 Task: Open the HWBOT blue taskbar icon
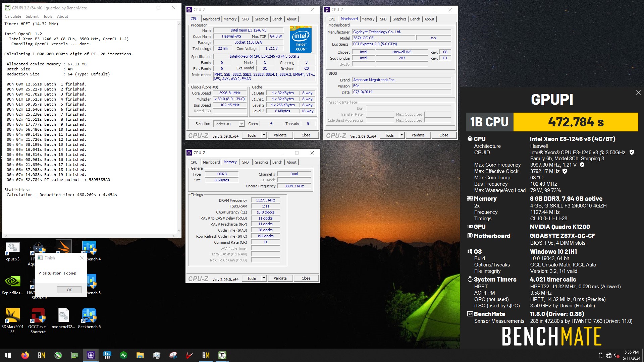coord(107,355)
